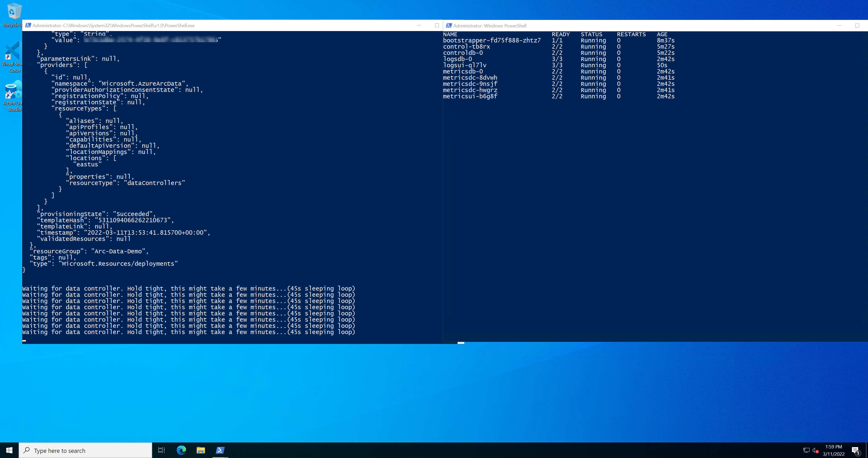Click the metricsui-b6g8f pod name
Viewport: 868px width, 458px height.
click(470, 96)
